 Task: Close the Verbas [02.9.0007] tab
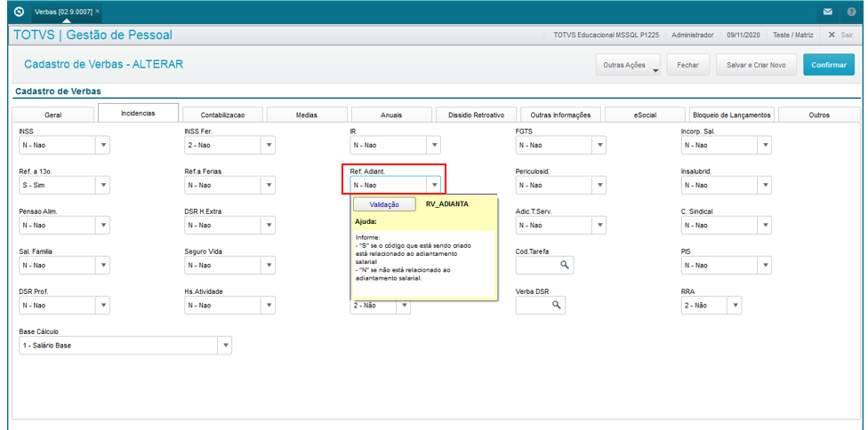pos(98,11)
